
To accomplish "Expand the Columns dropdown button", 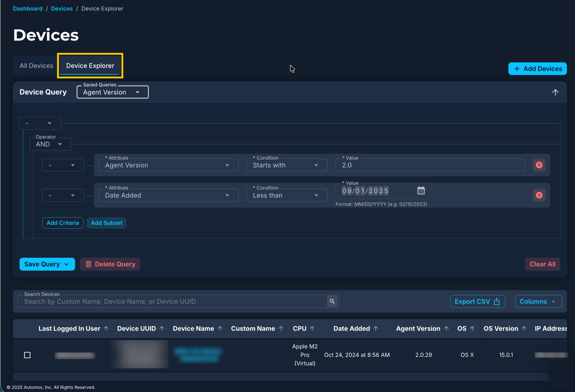I will (538, 301).
